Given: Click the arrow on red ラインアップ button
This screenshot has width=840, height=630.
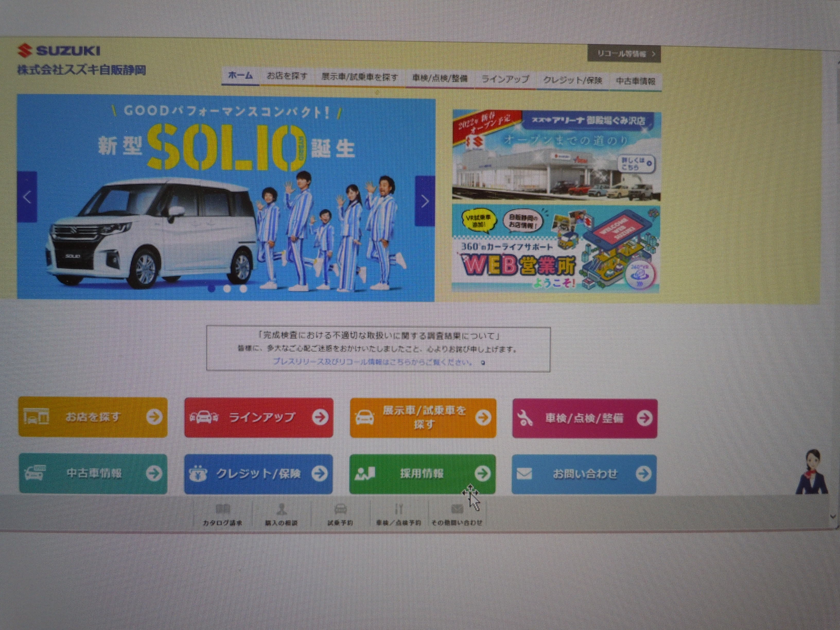Looking at the screenshot, I should [x=320, y=417].
